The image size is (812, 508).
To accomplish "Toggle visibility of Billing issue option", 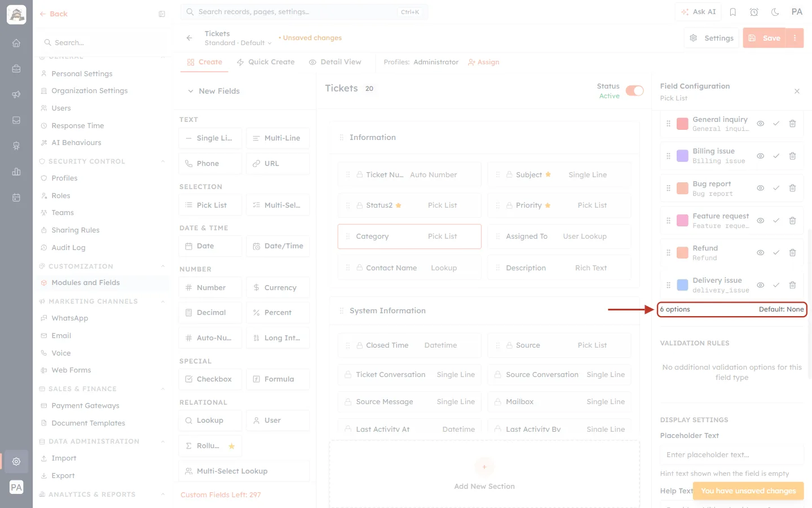I will [x=760, y=156].
